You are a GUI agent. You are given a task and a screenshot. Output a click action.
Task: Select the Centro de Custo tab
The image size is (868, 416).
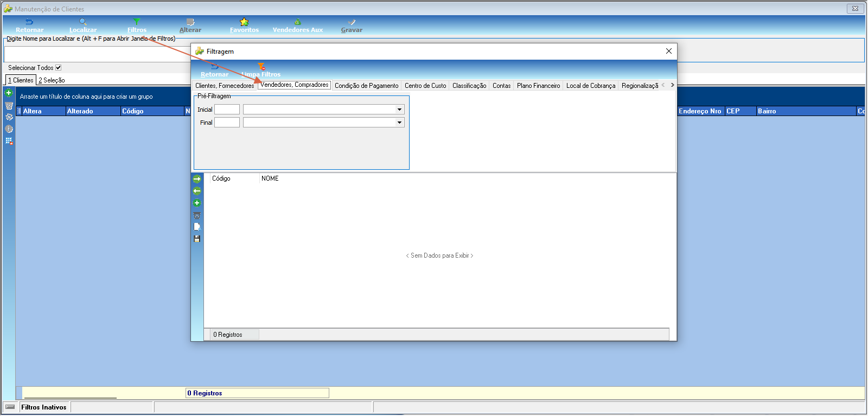(425, 86)
